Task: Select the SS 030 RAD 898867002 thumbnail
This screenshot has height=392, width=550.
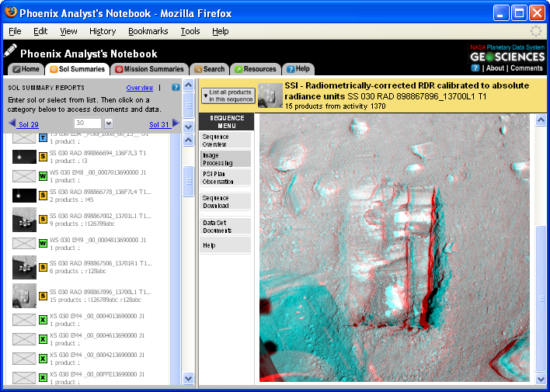Action: pyautogui.click(x=24, y=220)
